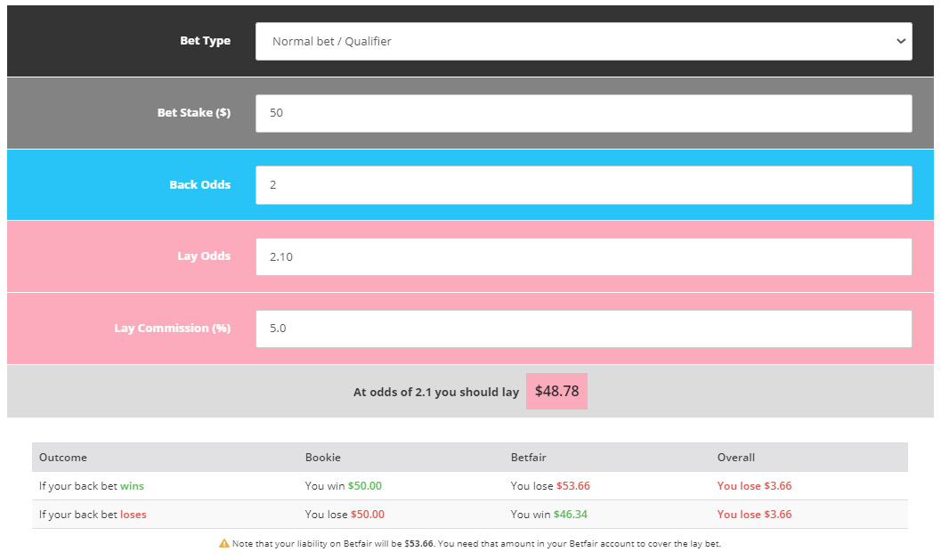Click the yellow warning triangle icon
Screen dimensions: 941x560
point(223,543)
